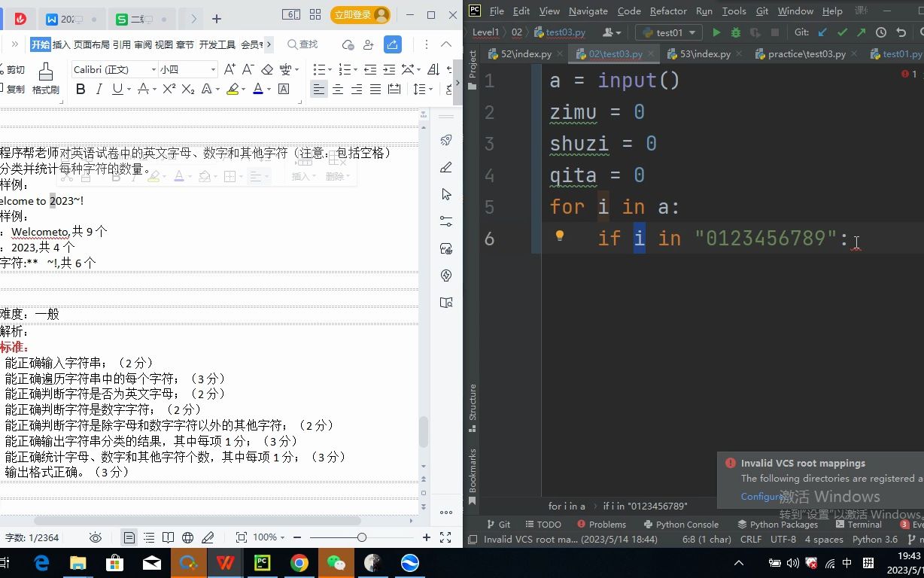
Task: Apply underline in WPS toolbar
Action: [x=117, y=89]
